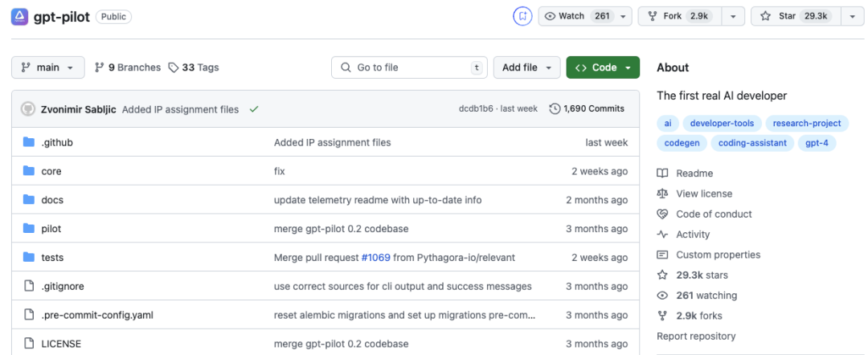The width and height of the screenshot is (868, 355).
Task: Click folder icon beside pilot
Action: pos(29,229)
